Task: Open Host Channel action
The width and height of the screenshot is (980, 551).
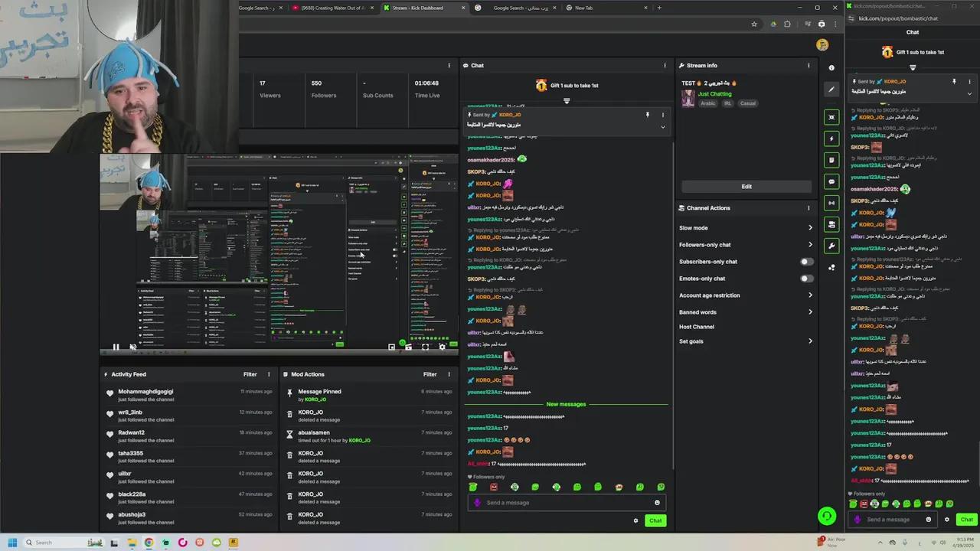Action: pyautogui.click(x=697, y=327)
